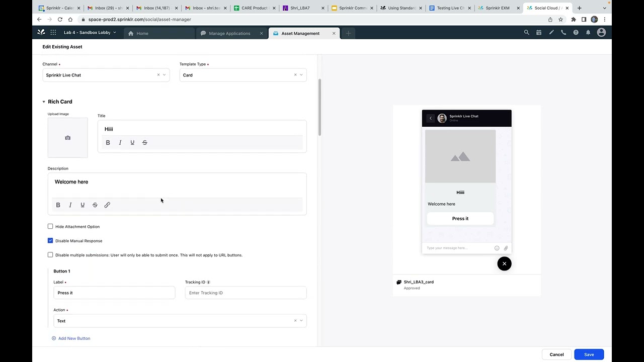Screen dimensions: 644x362
Task: Clear the Action dropdown selection X
Action: [x=295, y=321]
